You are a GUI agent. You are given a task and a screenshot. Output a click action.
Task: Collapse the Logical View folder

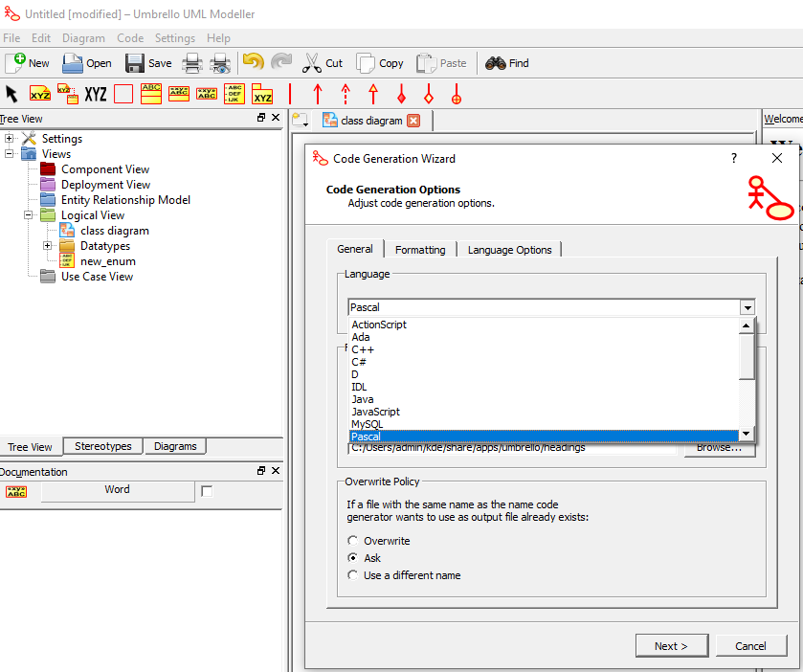(x=29, y=215)
